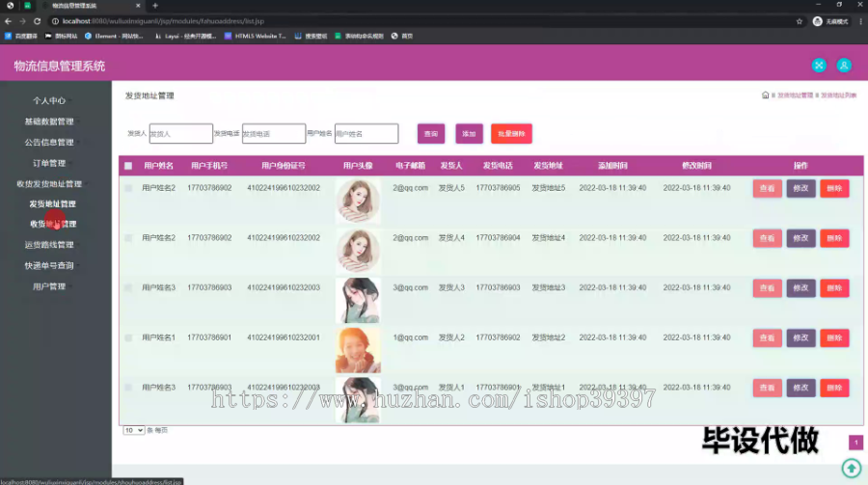Click the 查询 search button
This screenshot has width=868, height=485.
coord(431,133)
